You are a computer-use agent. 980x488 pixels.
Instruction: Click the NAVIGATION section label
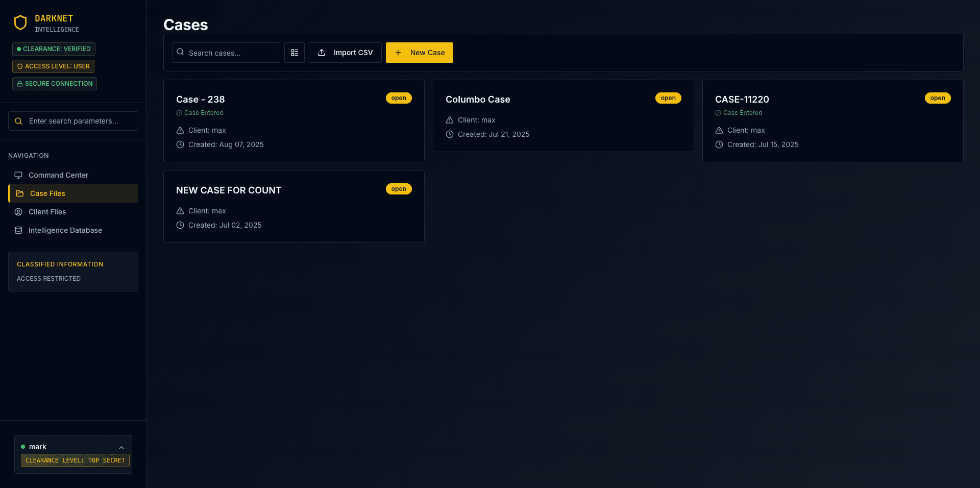[29, 156]
